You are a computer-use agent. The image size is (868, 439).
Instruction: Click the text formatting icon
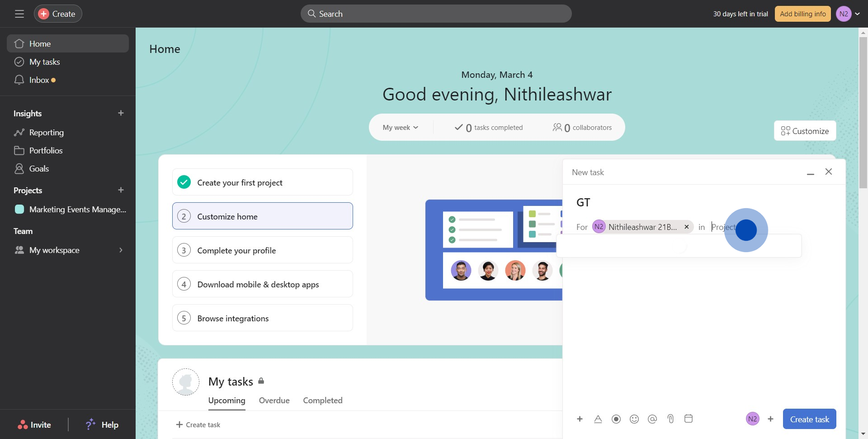point(598,419)
